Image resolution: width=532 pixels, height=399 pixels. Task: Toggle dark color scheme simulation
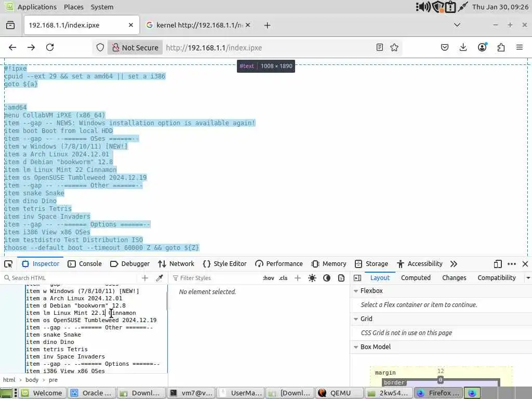pos(327,278)
